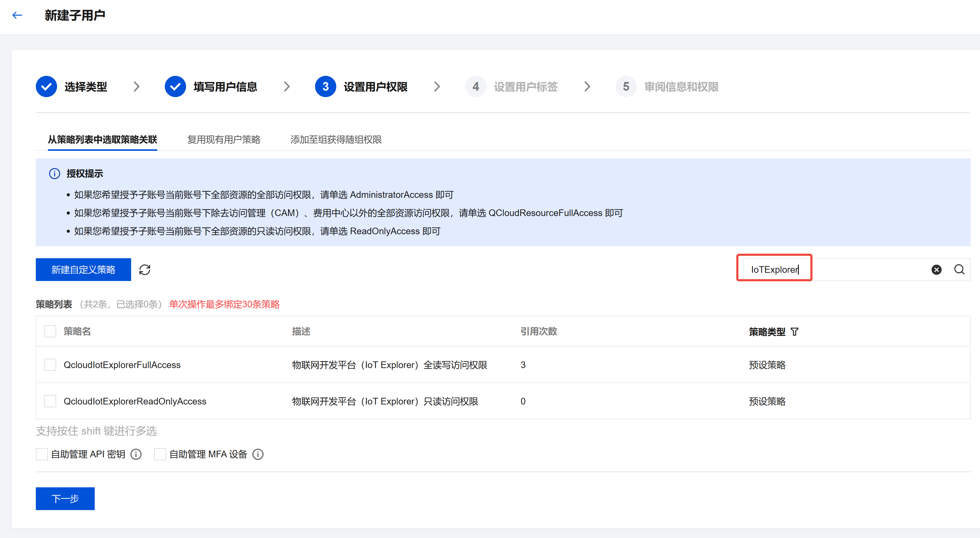This screenshot has width=980, height=538.
Task: Check the QcloudIotExplorerReadOnlyAccess policy checkbox
Action: tap(50, 401)
